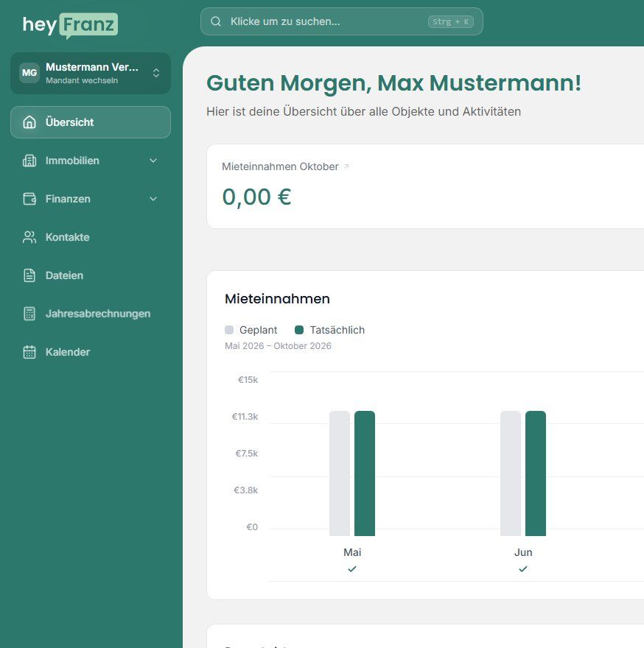The width and height of the screenshot is (644, 648).
Task: Click the Jun month label
Action: click(x=523, y=552)
